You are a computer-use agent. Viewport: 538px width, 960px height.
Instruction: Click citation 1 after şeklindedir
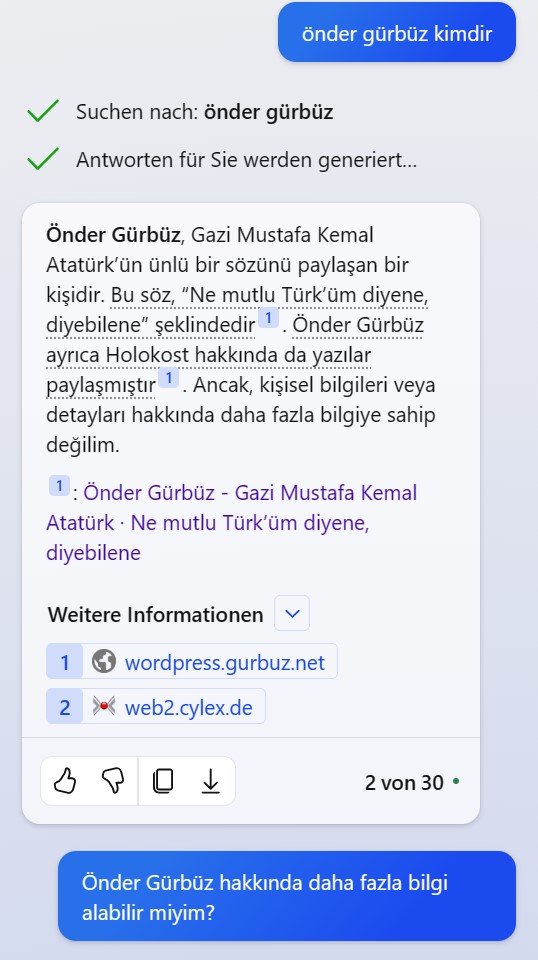click(x=268, y=318)
